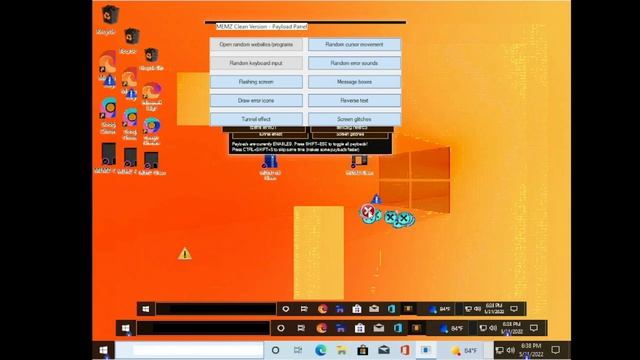This screenshot has width=640, height=360.
Task: Open Office app from the bottom taskbar
Action: pos(405,350)
